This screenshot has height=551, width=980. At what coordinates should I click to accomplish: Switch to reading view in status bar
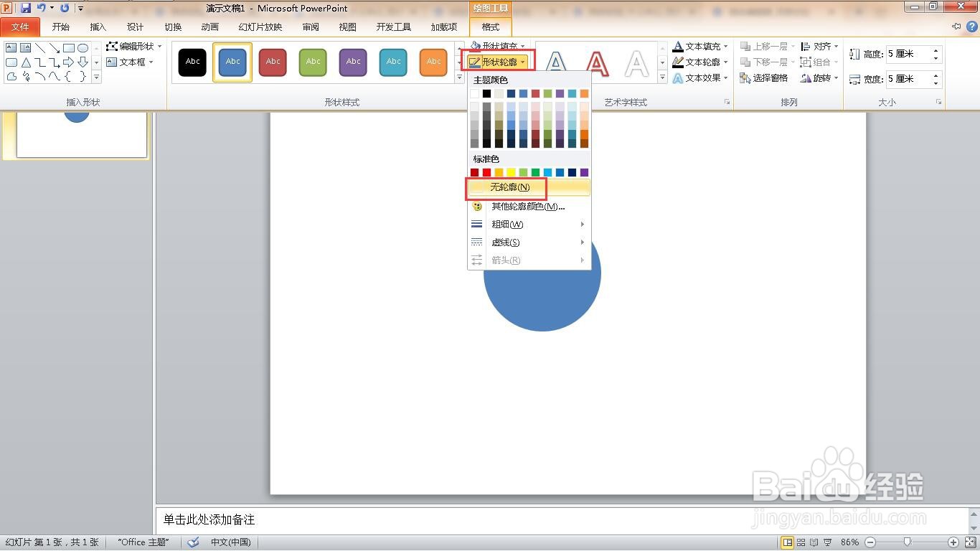pyautogui.click(x=814, y=542)
